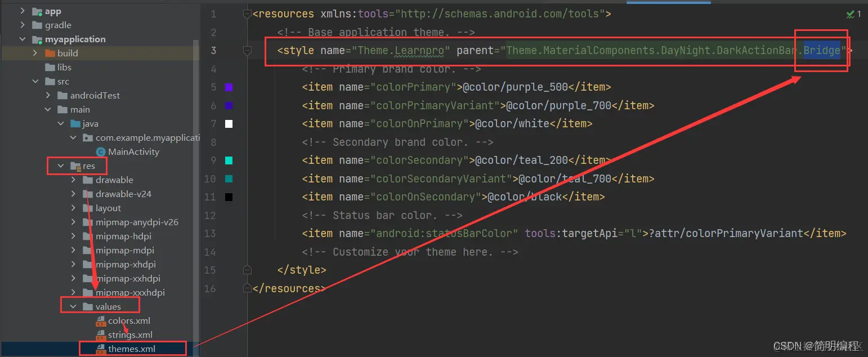
Task: Click the highlighted word Bridge in line 3
Action: (822, 51)
